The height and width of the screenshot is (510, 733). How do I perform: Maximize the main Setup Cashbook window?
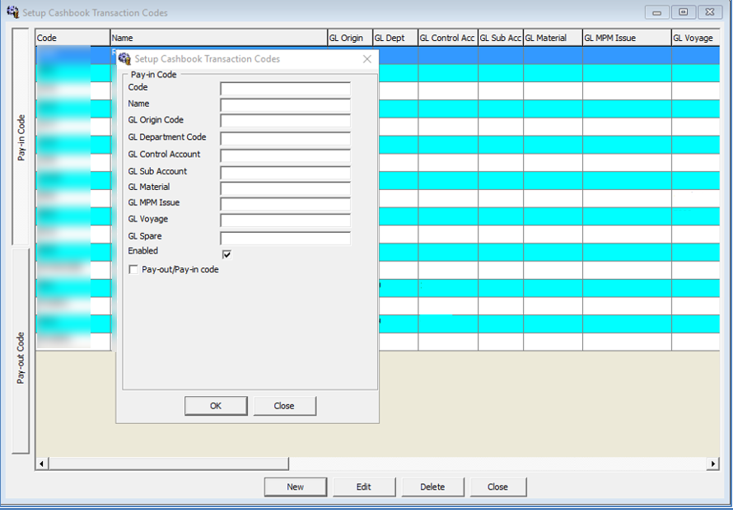[683, 12]
